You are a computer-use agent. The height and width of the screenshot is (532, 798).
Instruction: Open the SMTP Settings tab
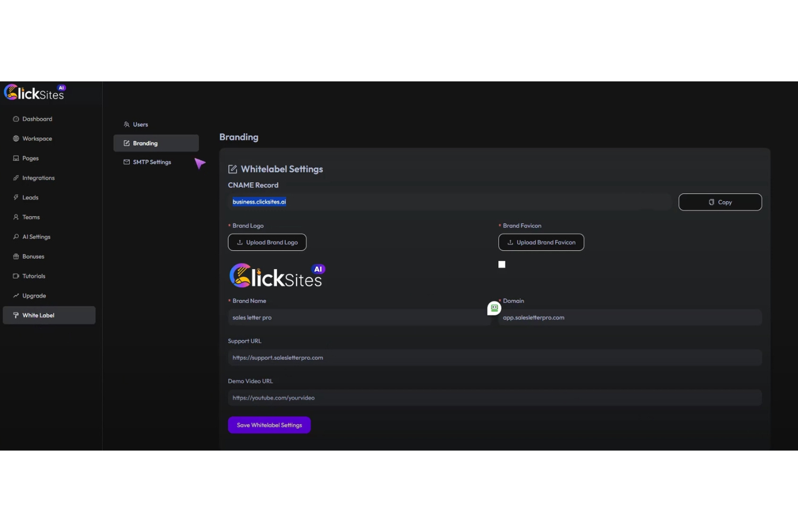152,162
